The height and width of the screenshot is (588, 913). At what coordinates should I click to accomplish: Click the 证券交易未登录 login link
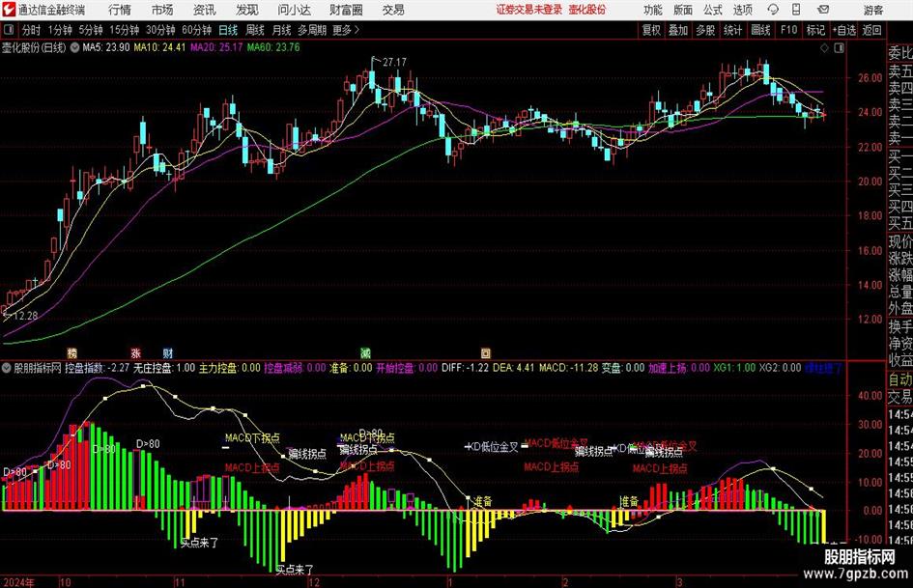(529, 10)
